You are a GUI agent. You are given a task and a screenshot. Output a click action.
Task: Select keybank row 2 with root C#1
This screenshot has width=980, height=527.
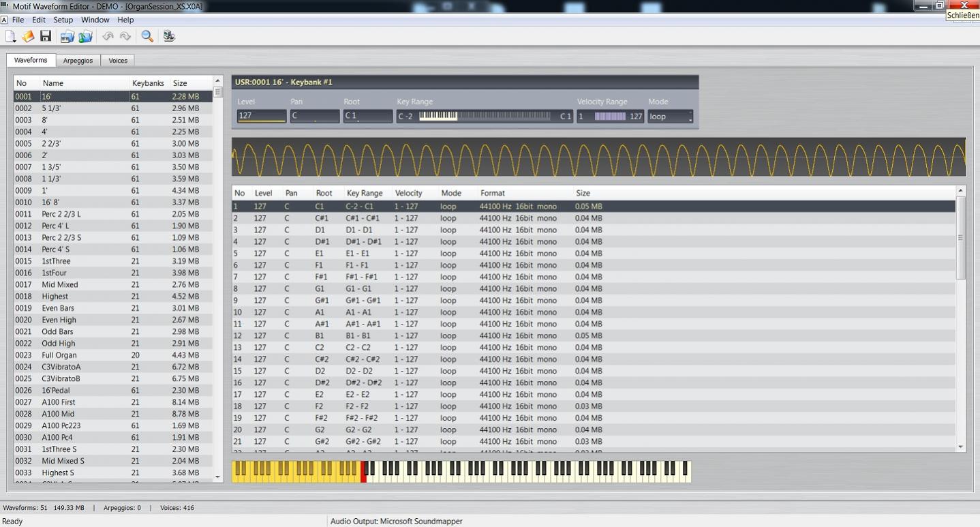click(x=594, y=218)
